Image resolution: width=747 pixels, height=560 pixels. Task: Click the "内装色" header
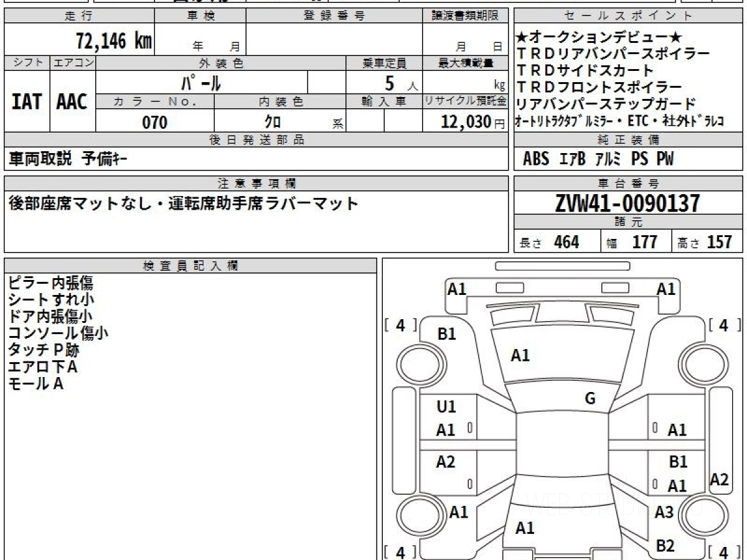pos(280,101)
